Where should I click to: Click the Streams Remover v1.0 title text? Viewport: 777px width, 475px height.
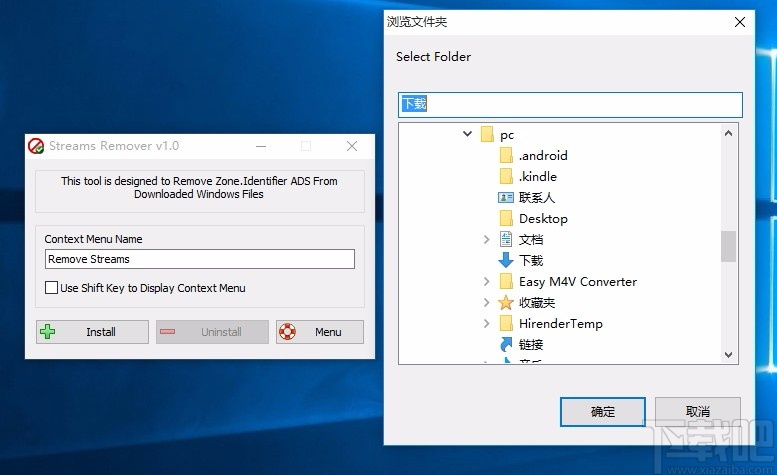[113, 146]
